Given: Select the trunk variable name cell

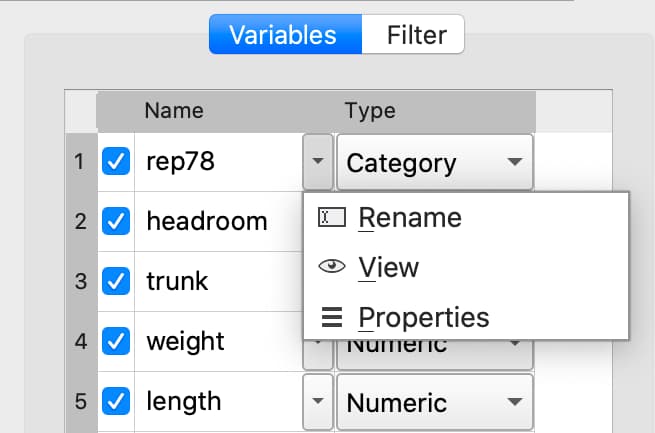Looking at the screenshot, I should [177, 282].
